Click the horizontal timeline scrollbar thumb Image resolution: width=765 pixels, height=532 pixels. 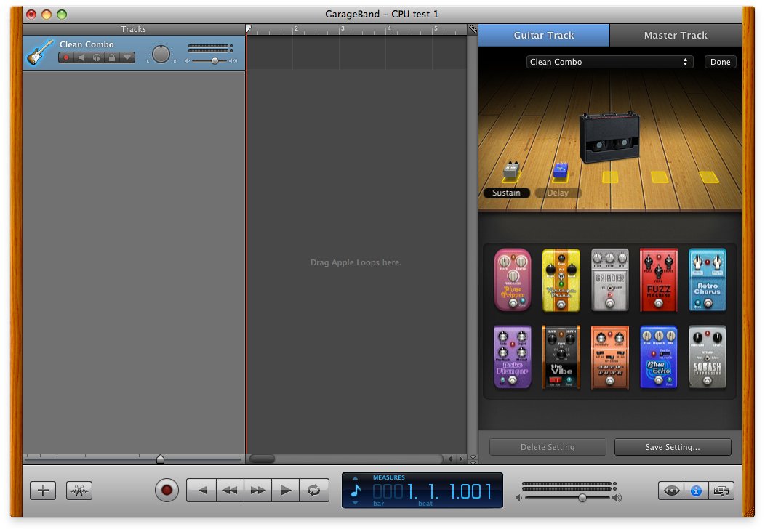pos(263,459)
